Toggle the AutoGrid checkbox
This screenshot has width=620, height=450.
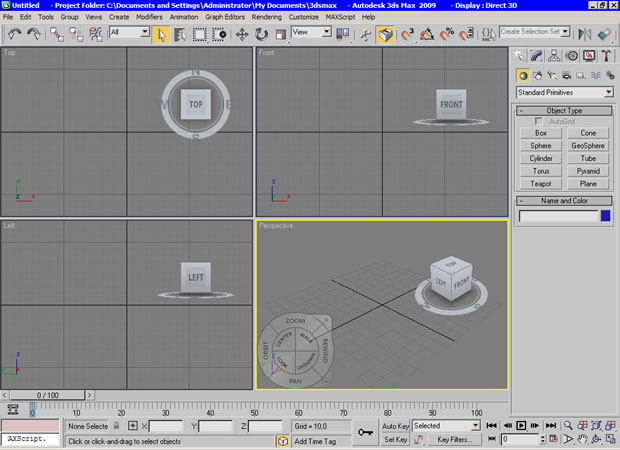(x=540, y=121)
